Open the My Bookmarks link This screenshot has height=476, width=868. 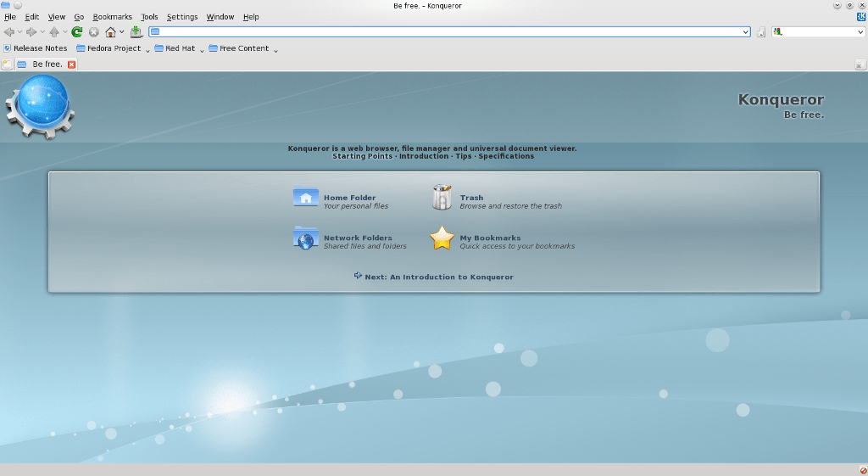click(490, 238)
